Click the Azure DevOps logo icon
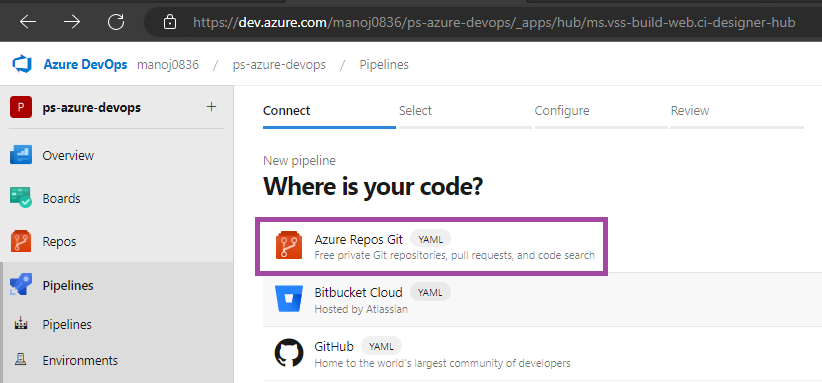This screenshot has height=383, width=822. point(23,64)
